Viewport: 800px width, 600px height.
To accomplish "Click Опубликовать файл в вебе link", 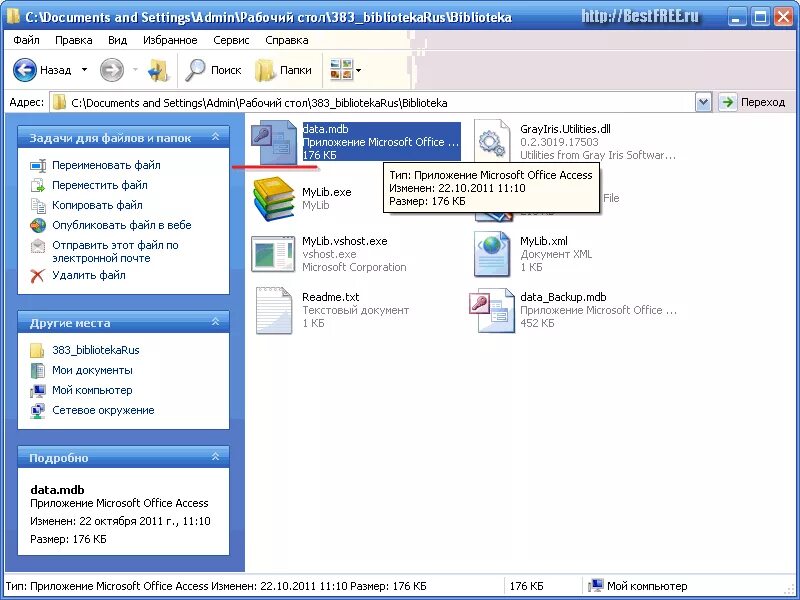I will (121, 224).
